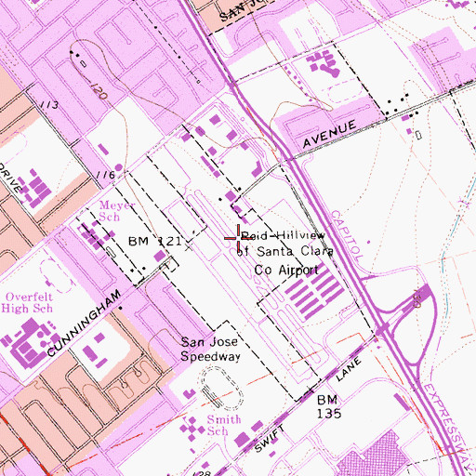Click the 120 contour elevation label
The image size is (476, 476).
click(x=99, y=90)
